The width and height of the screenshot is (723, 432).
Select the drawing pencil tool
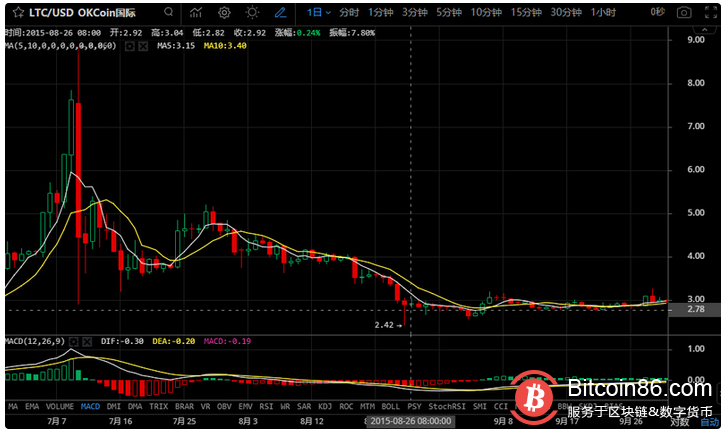[x=280, y=12]
